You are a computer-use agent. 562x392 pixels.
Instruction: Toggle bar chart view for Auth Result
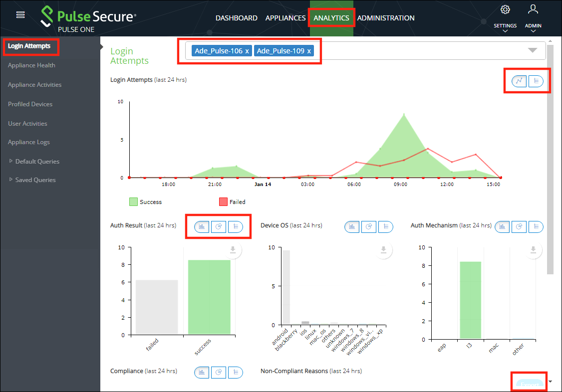[x=201, y=226]
